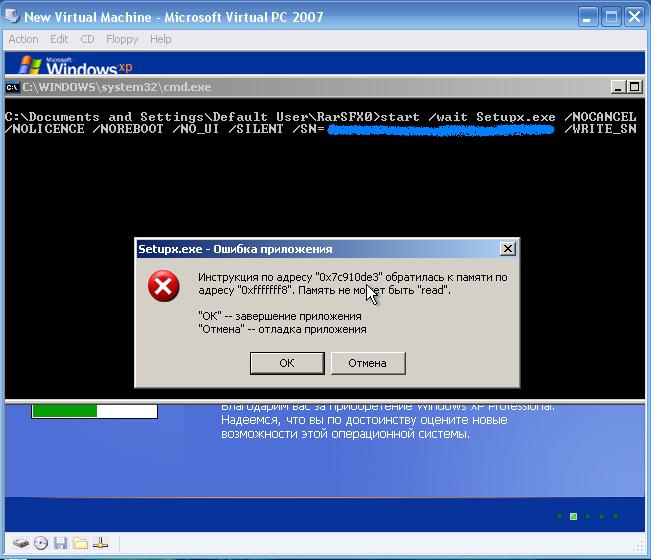
Task: Minimize the Virtual PC window
Action: click(587, 17)
